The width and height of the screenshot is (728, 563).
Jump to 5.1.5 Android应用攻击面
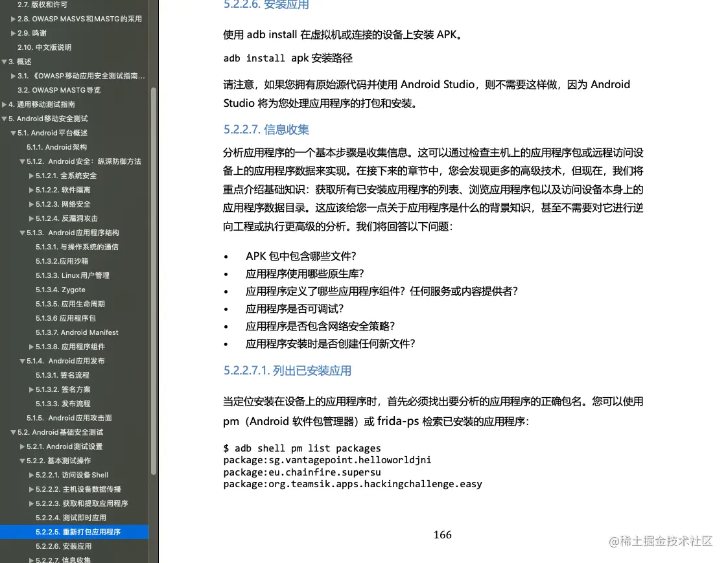click(x=69, y=418)
